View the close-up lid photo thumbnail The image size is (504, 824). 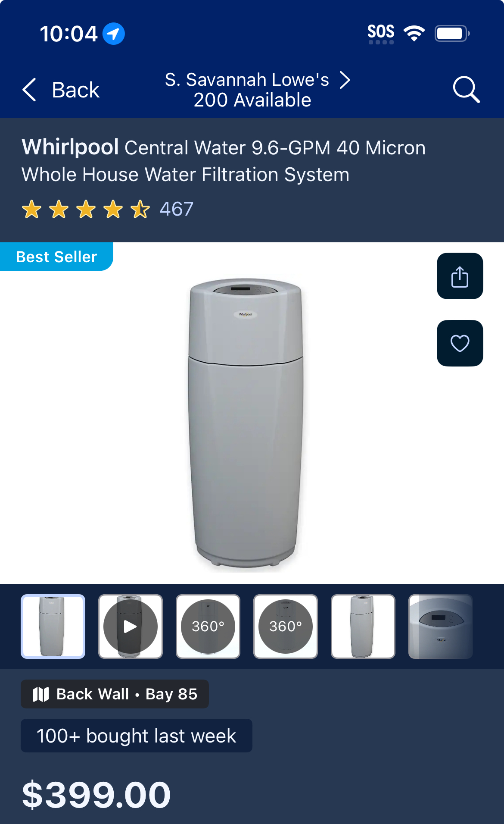441,626
